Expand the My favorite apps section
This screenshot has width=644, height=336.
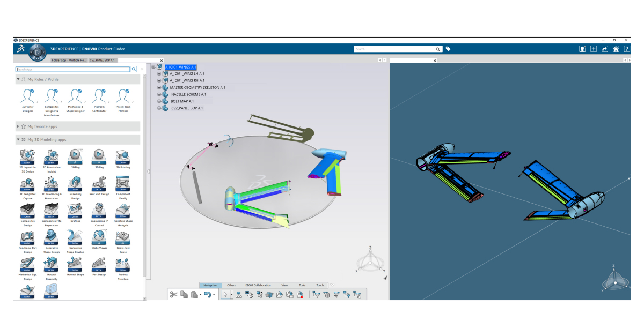(18, 126)
